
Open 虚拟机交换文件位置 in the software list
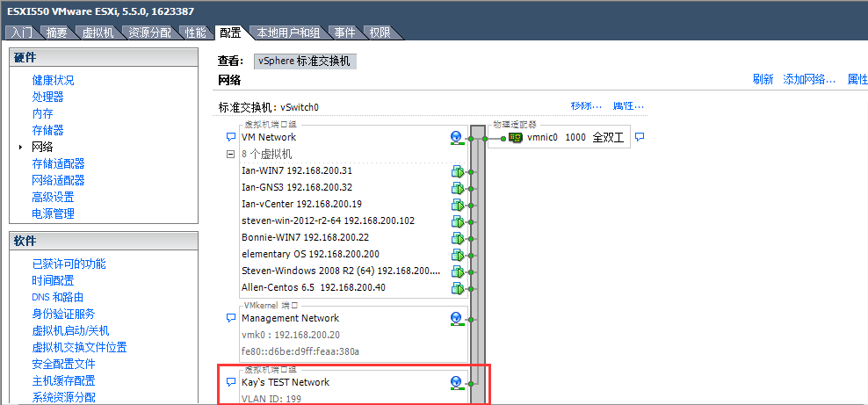pos(79,348)
